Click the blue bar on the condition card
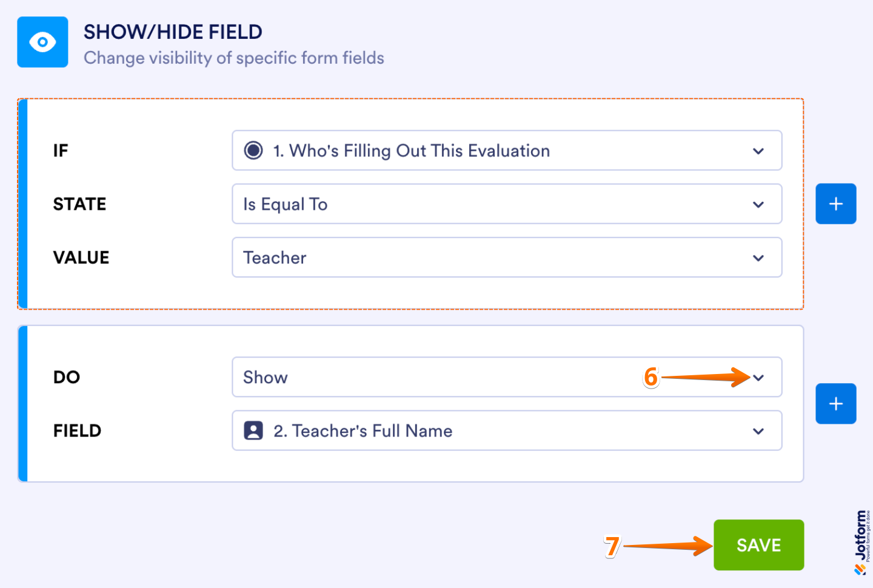Screen dimensions: 873x588 [22, 202]
